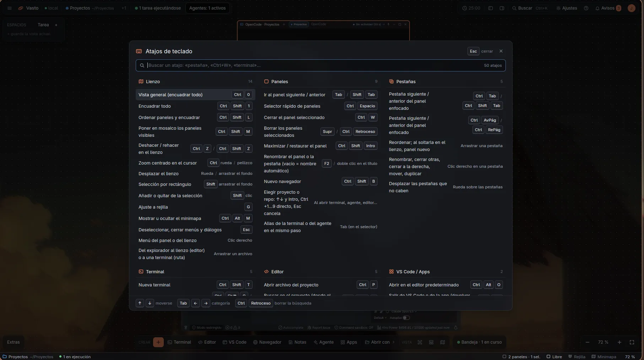Viewport: 644px width, 360px height.
Task: Click the Esc cerrar key hint
Action: (480, 51)
